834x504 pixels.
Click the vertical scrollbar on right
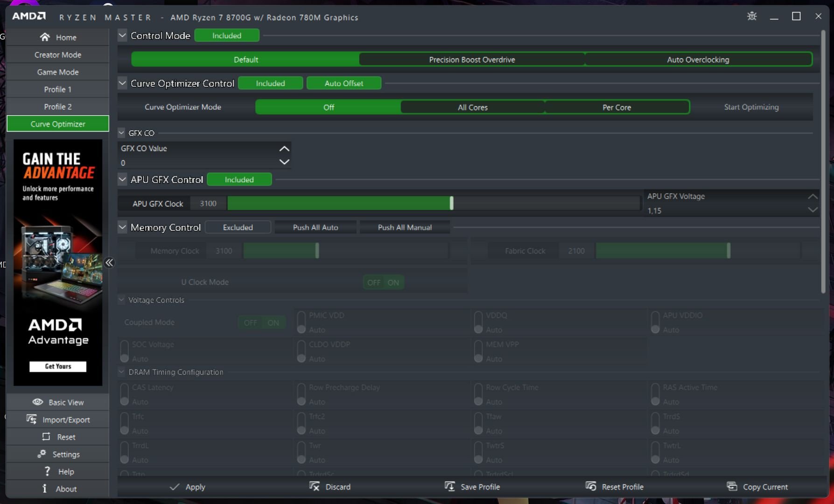(823, 161)
